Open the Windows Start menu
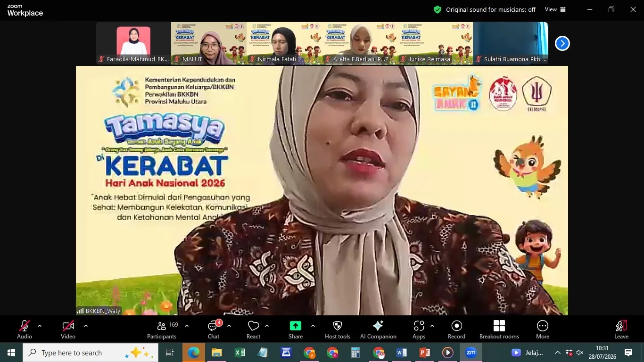644x362 pixels. (x=11, y=353)
